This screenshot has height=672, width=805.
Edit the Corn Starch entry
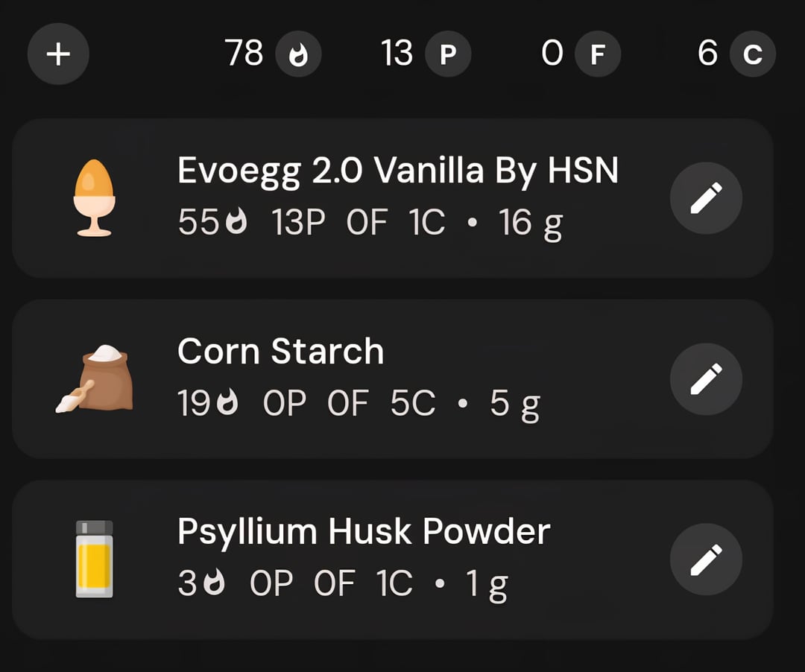[706, 379]
